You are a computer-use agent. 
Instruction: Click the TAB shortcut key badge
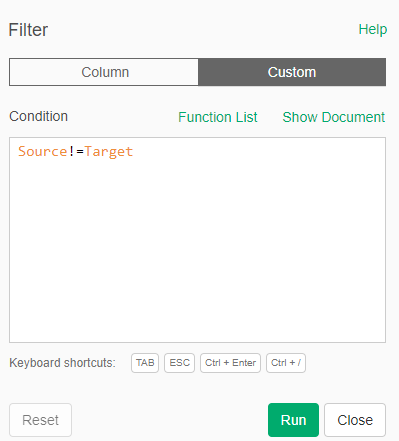[145, 363]
